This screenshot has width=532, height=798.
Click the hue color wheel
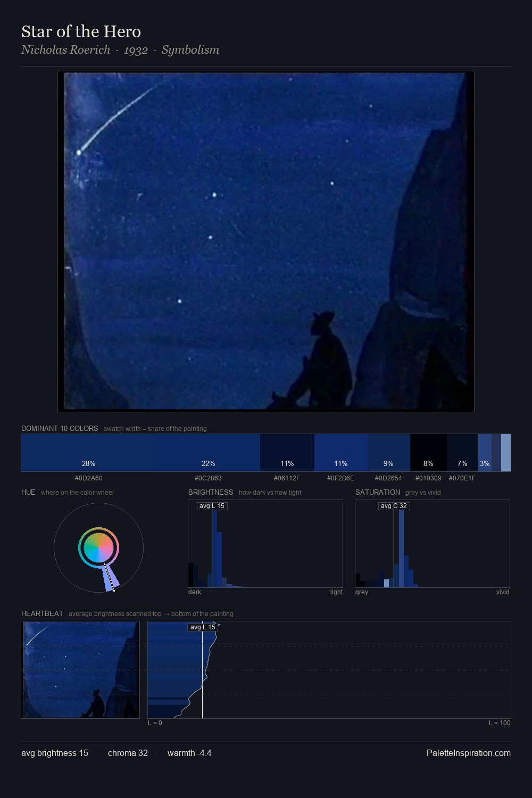click(x=98, y=547)
